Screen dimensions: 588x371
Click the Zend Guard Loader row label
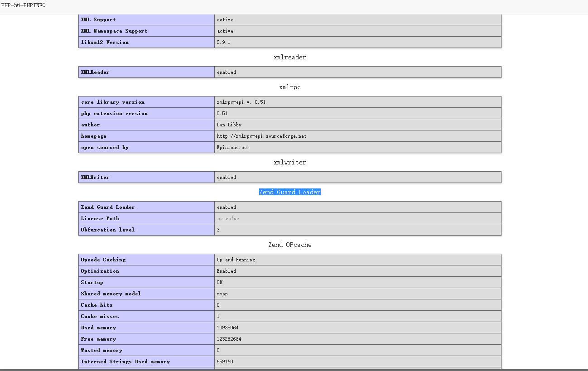tap(108, 207)
